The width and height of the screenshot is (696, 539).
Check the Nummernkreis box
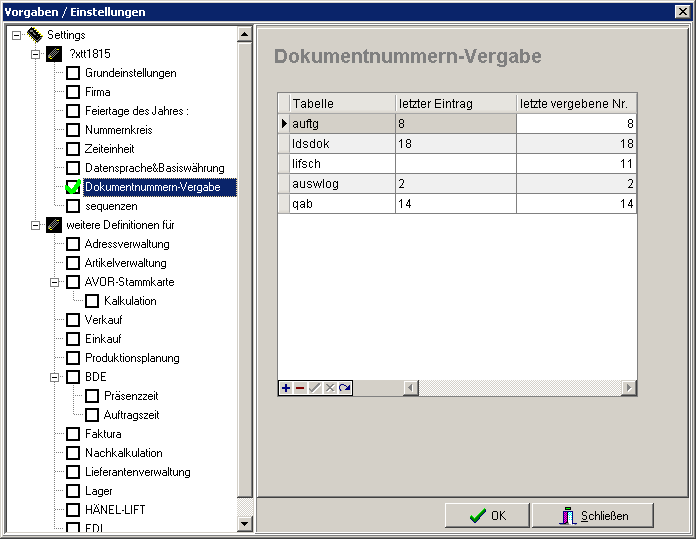[x=73, y=130]
